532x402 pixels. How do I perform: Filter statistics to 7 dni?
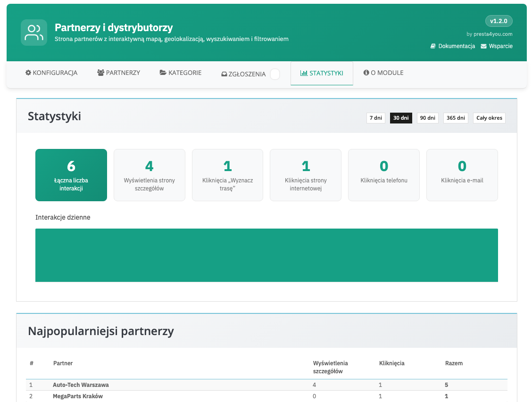coord(375,118)
